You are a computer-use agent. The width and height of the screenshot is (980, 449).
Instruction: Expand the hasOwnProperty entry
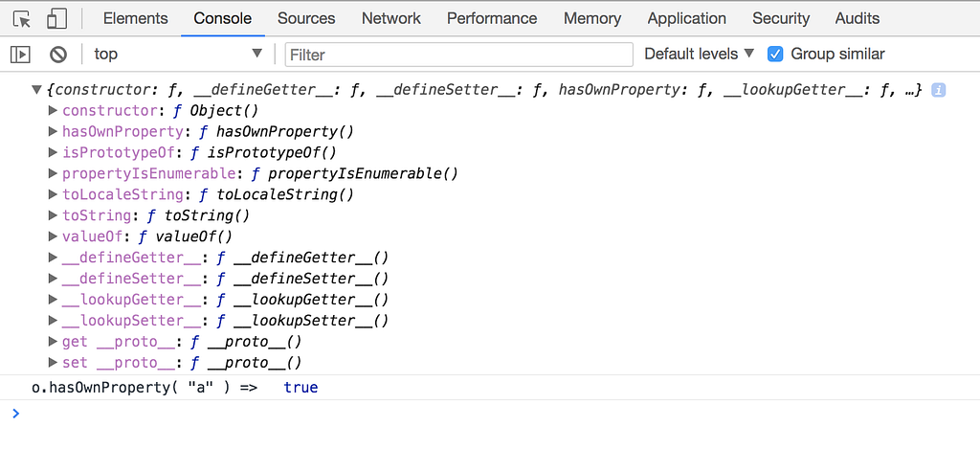coord(54,132)
